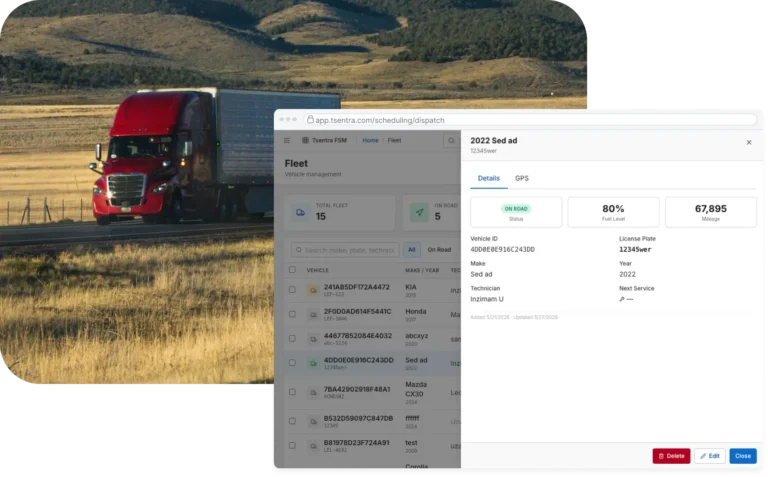Click the header search icon
The width and height of the screenshot is (768, 477).
click(451, 141)
